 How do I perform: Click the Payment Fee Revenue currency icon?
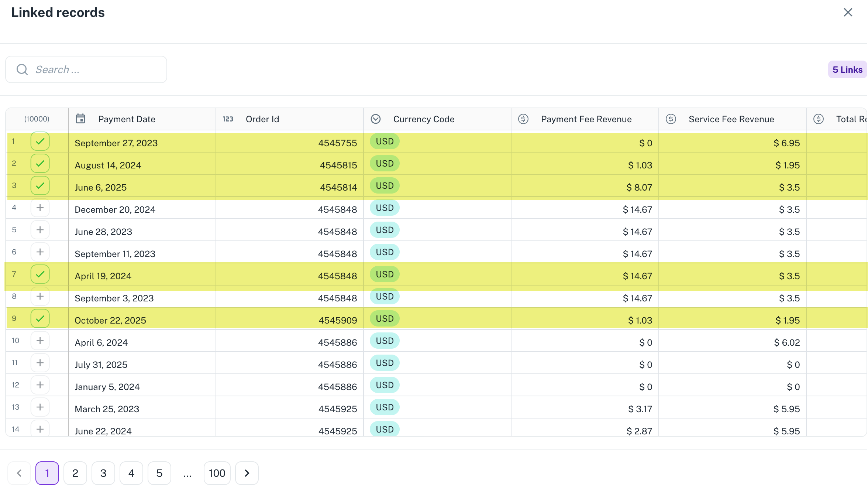point(523,119)
